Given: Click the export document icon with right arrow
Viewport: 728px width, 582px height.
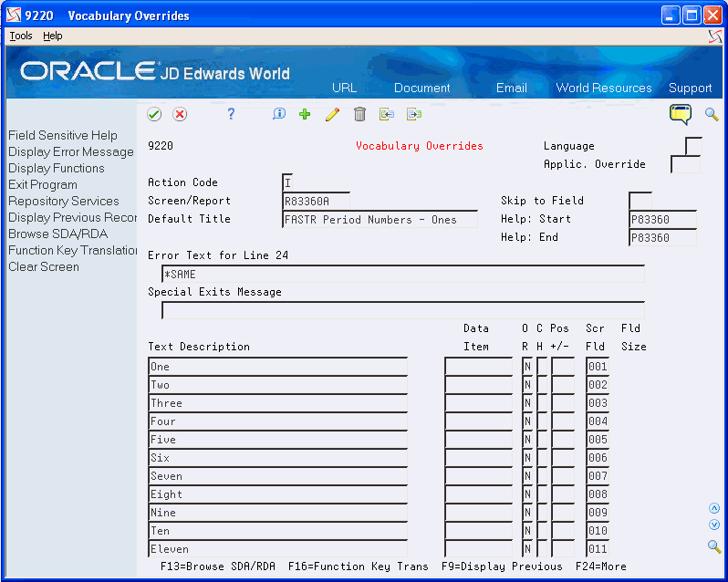Looking at the screenshot, I should (x=413, y=114).
